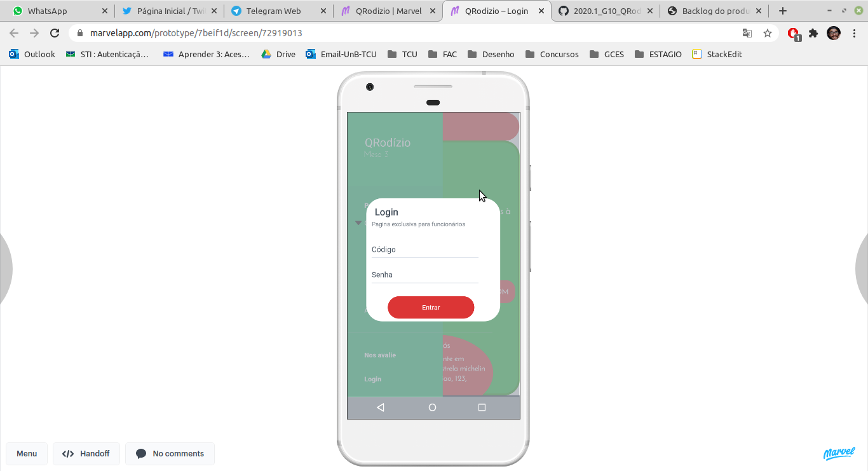Viewport: 868px width, 471px height.
Task: Open the Drive bookmark
Action: click(x=278, y=54)
